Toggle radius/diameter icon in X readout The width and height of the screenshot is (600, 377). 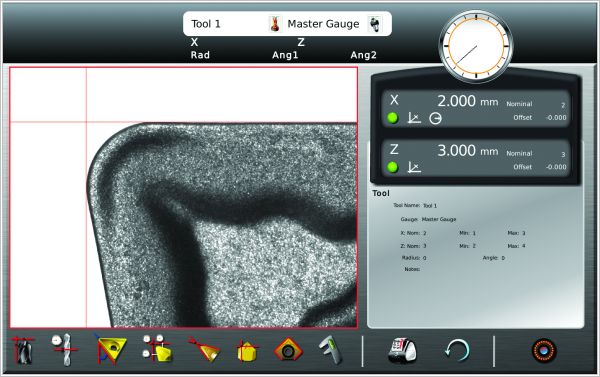435,118
